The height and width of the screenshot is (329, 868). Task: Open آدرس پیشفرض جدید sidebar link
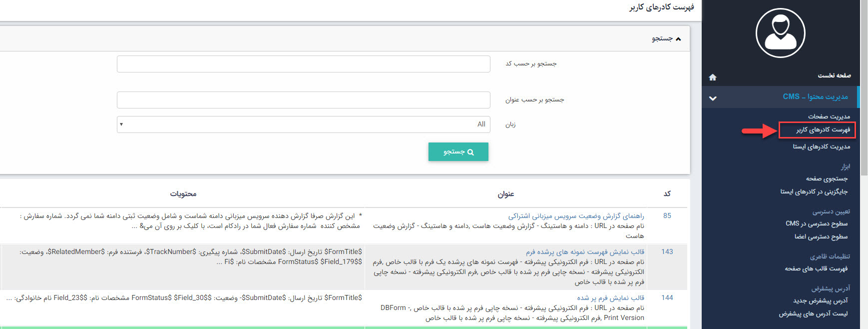pyautogui.click(x=820, y=300)
